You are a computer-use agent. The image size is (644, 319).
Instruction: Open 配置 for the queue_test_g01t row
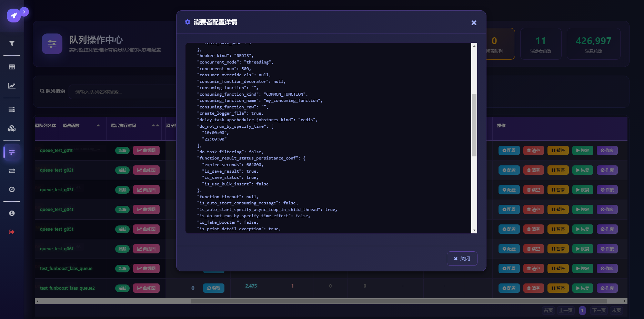tap(509, 151)
